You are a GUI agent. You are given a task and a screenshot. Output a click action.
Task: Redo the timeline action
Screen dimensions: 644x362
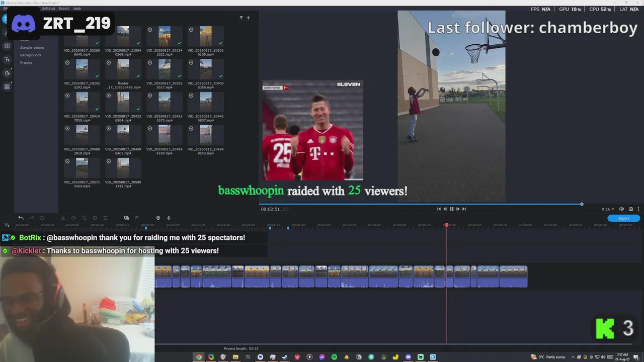point(31,218)
